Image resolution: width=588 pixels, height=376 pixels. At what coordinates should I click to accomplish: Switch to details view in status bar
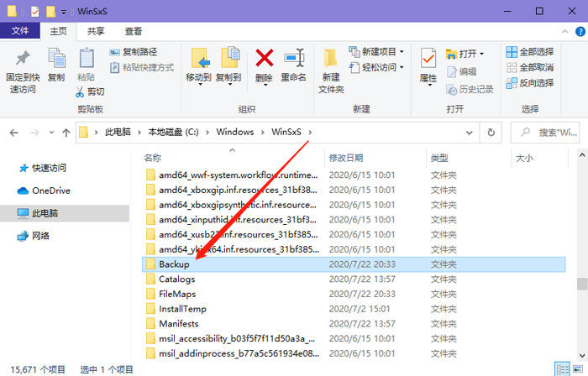(x=559, y=368)
